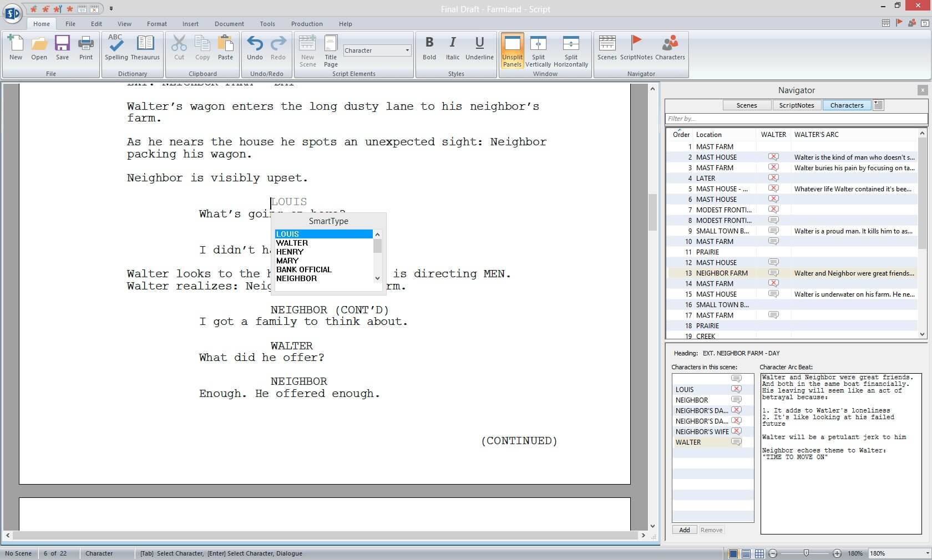This screenshot has height=560, width=932.
Task: Toggle Unsplit Panels mode
Action: 511,50
